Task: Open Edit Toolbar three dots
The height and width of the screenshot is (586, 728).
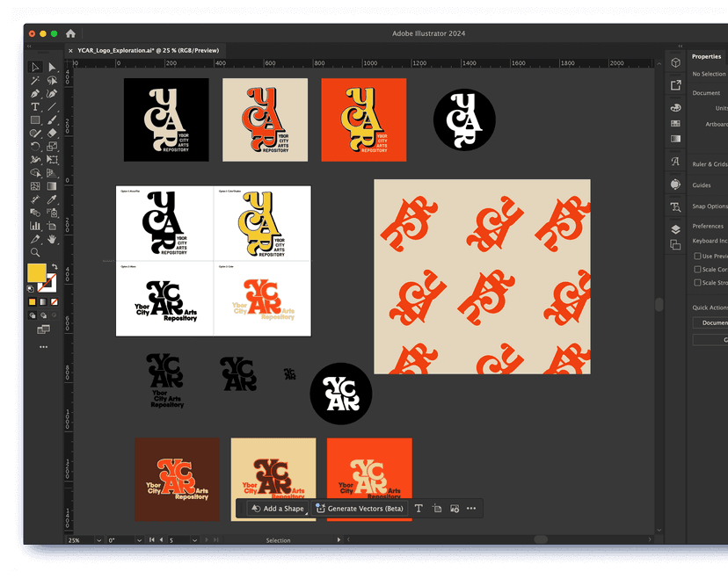Action: coord(44,346)
